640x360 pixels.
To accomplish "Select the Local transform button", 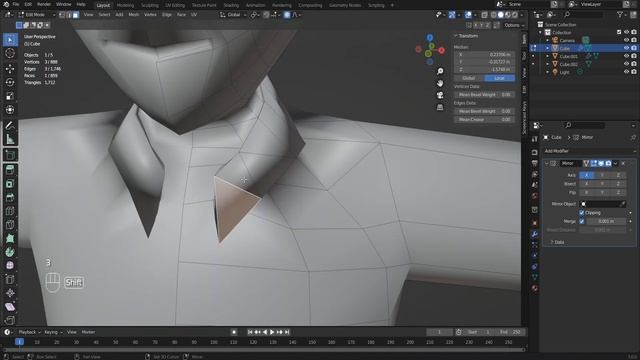I will (500, 78).
